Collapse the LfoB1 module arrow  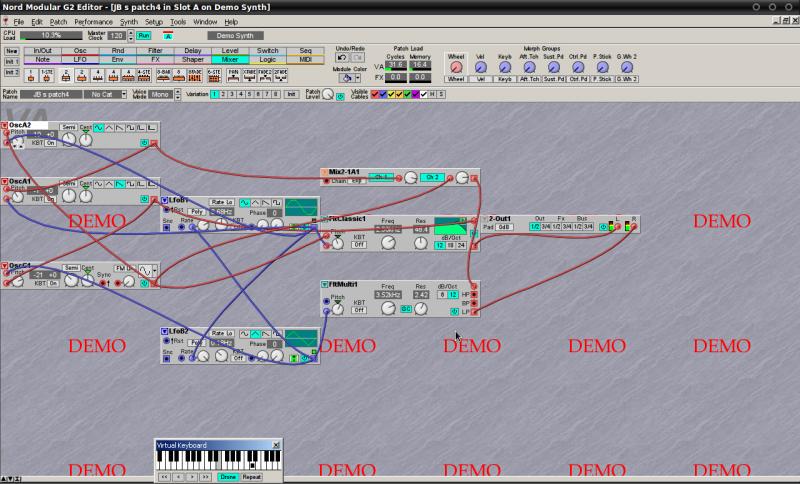tap(164, 200)
